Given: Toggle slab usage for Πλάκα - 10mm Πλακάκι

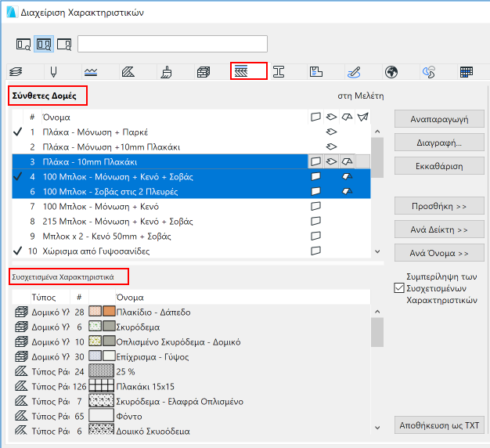Looking at the screenshot, I should tap(331, 161).
